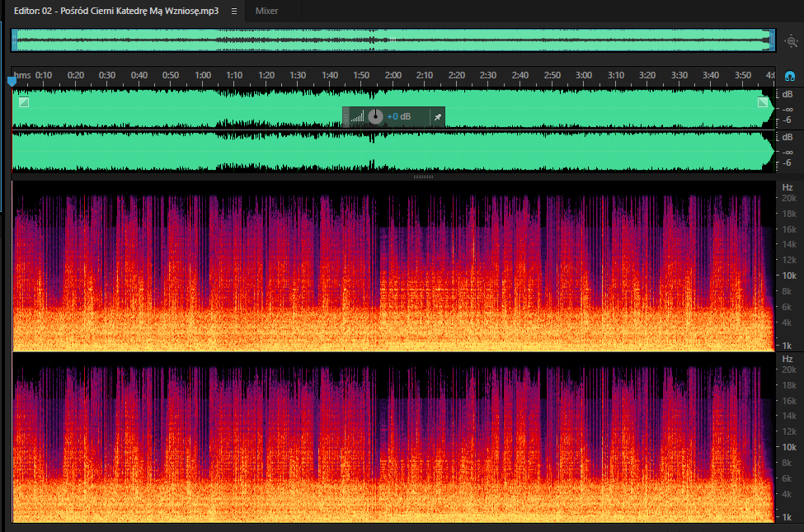Click the 2:20 timeline label

(456, 75)
